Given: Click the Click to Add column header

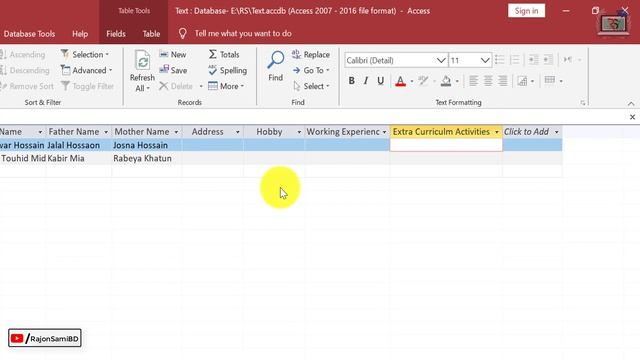Looking at the screenshot, I should point(532,132).
